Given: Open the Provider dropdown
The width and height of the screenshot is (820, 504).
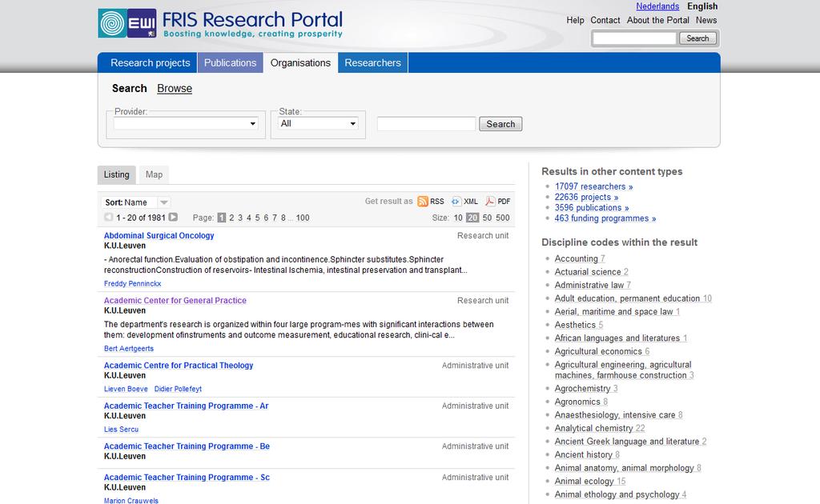Looking at the screenshot, I should pyautogui.click(x=186, y=124).
